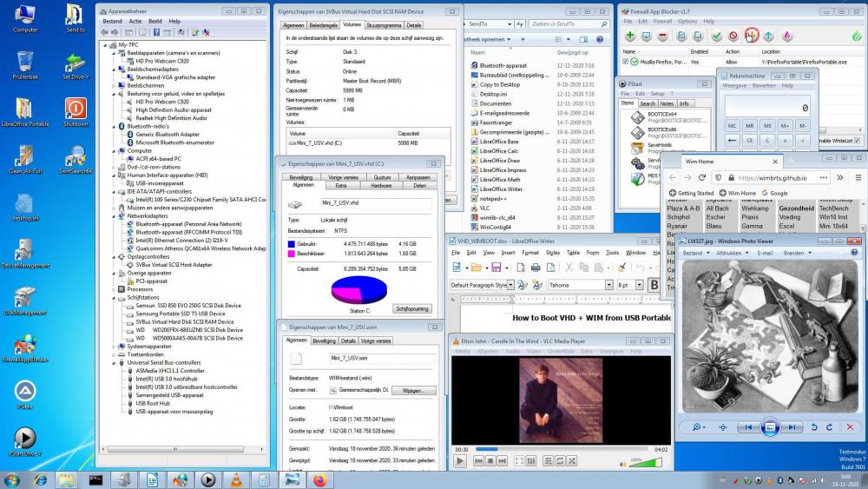This screenshot has height=489, width=868.
Task: Open the Notes tab in PStart
Action: tap(667, 103)
